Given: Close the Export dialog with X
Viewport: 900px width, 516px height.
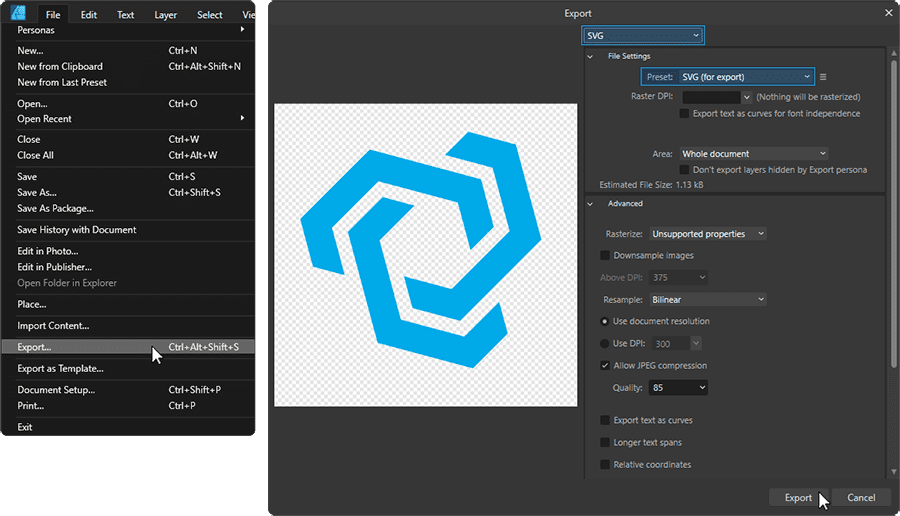Looking at the screenshot, I should tap(889, 13).
